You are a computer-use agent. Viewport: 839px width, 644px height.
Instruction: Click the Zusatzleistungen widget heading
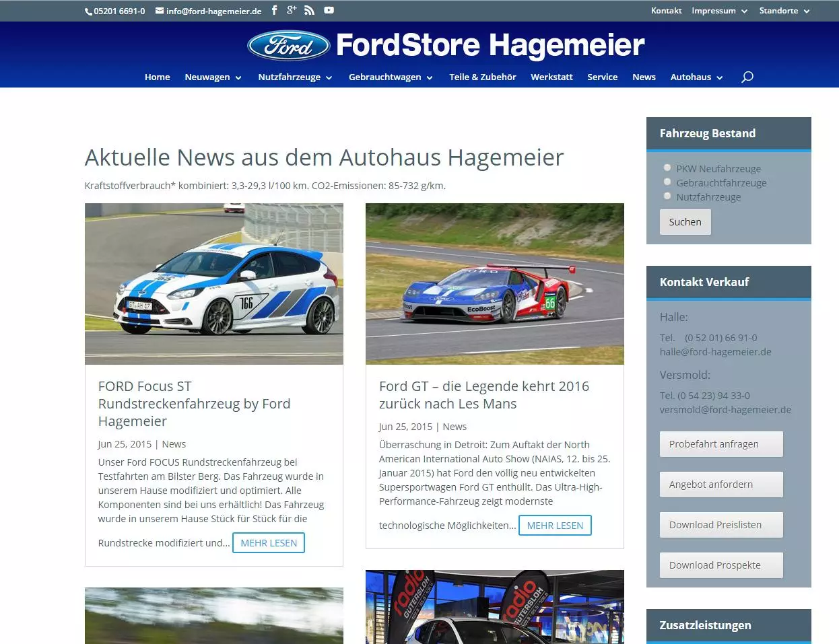pos(705,625)
